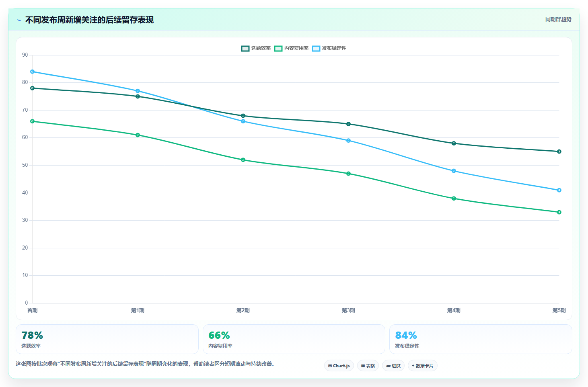Click the 数据卡片 tag

pyautogui.click(x=423, y=366)
